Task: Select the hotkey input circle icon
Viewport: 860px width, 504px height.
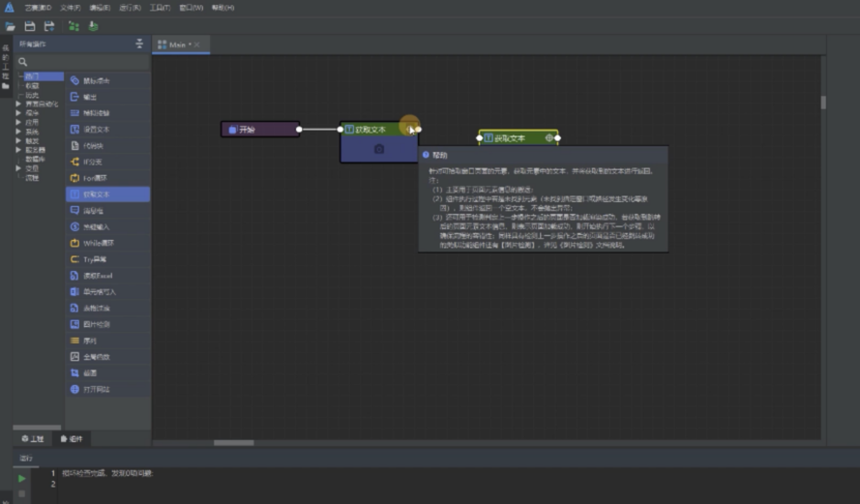Action: 74,226
